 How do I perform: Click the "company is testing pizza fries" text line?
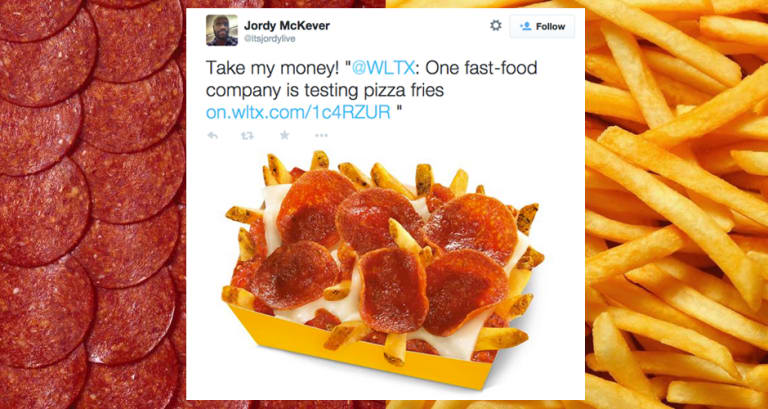click(x=325, y=91)
